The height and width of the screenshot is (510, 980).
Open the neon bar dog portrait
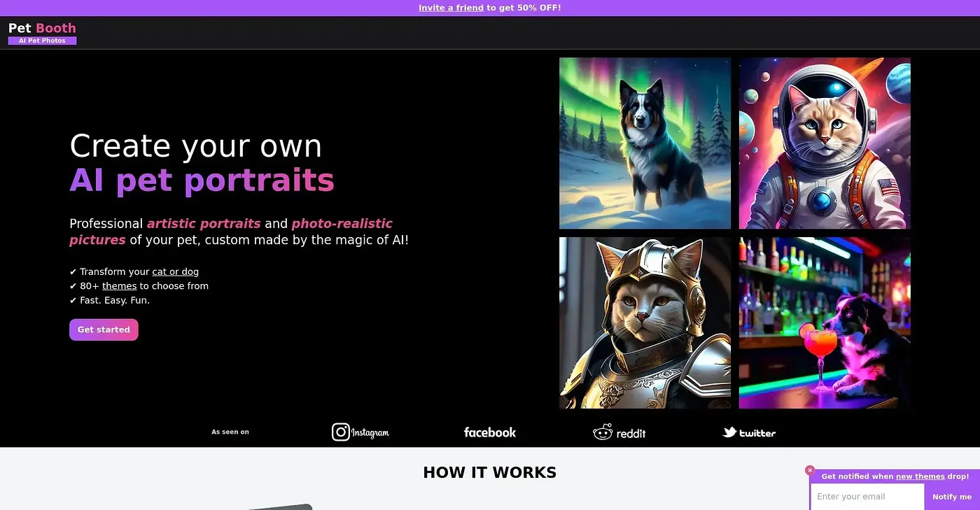(825, 323)
